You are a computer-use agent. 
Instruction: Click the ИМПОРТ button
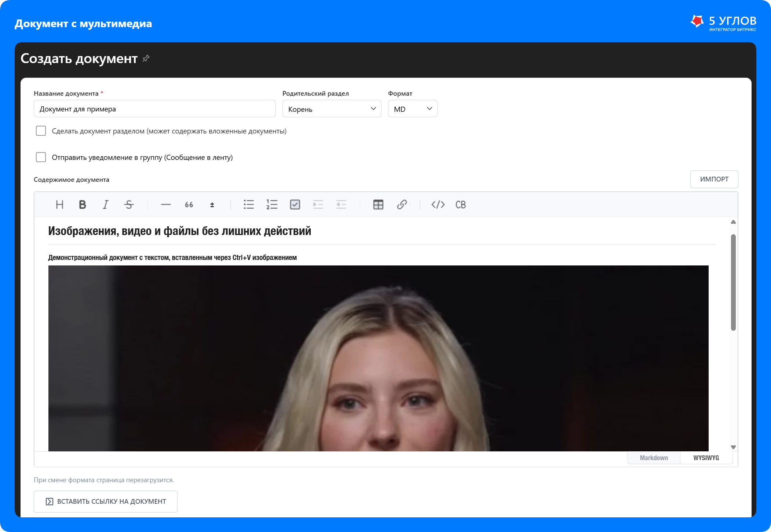pyautogui.click(x=714, y=179)
